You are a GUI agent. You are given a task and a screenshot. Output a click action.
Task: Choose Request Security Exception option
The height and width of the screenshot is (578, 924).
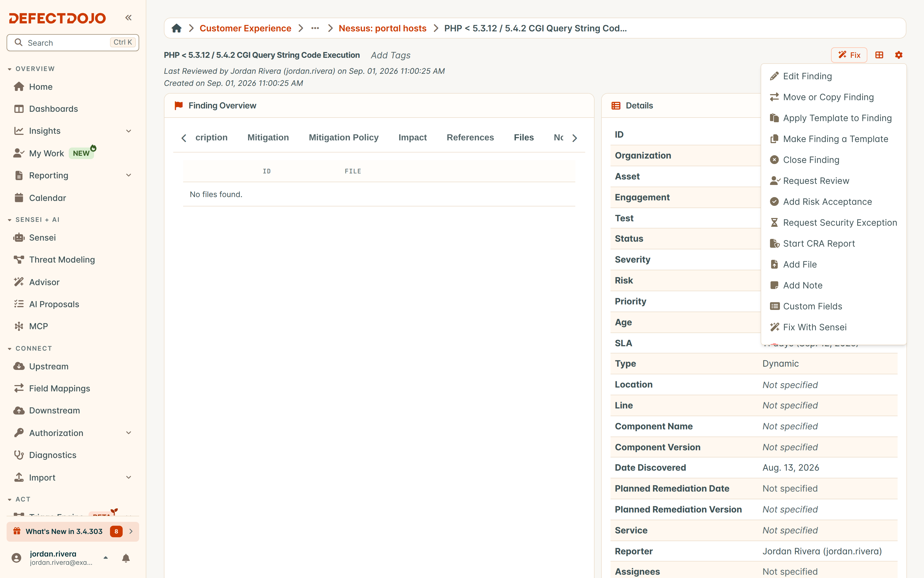click(834, 222)
